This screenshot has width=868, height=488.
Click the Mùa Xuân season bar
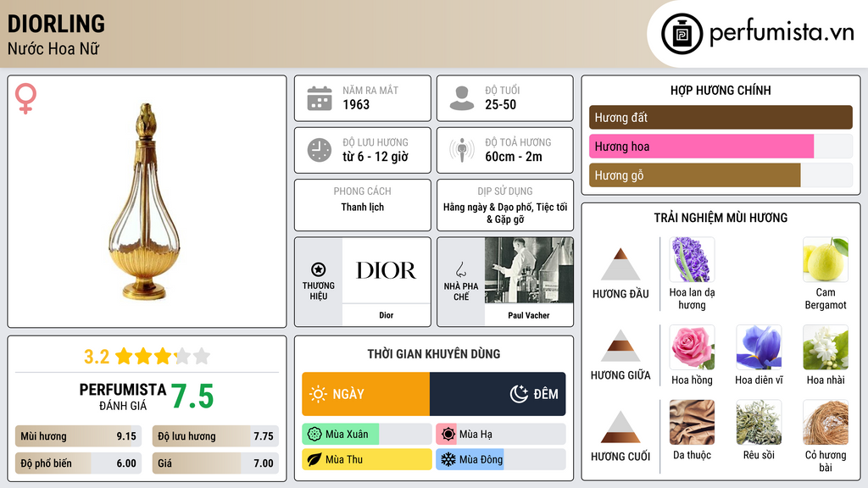pyautogui.click(x=366, y=435)
